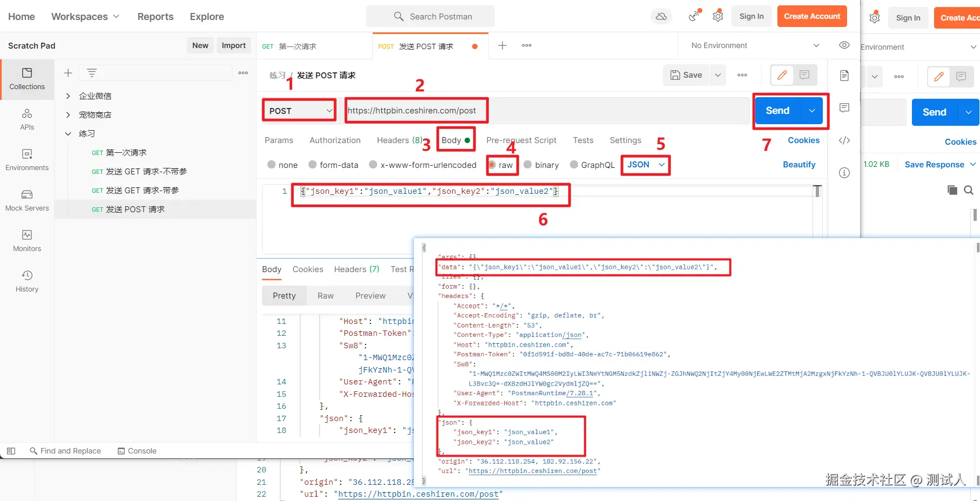Click the front window Send button
This screenshot has width=980, height=501.
coord(777,111)
